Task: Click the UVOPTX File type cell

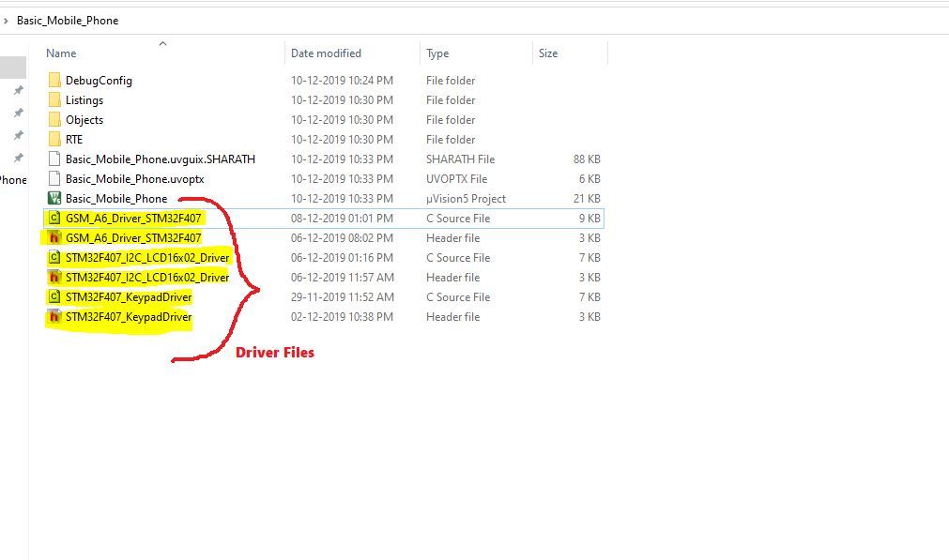Action: click(456, 179)
